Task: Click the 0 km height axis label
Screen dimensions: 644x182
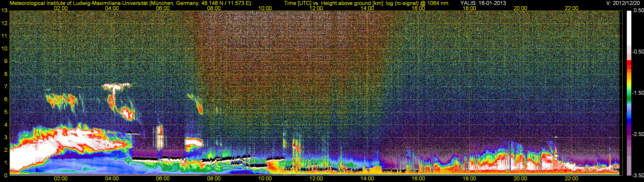Action: (x=6, y=176)
